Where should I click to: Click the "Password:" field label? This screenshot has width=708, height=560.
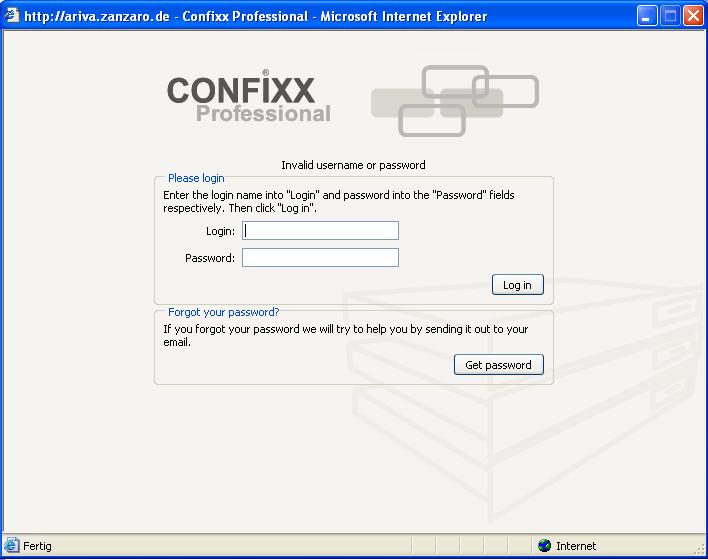(210, 258)
